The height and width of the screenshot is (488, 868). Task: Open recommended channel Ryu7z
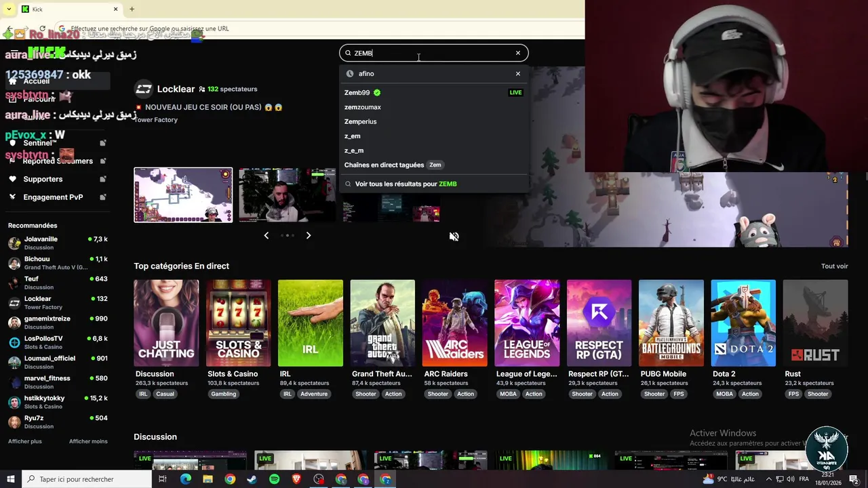coord(58,422)
